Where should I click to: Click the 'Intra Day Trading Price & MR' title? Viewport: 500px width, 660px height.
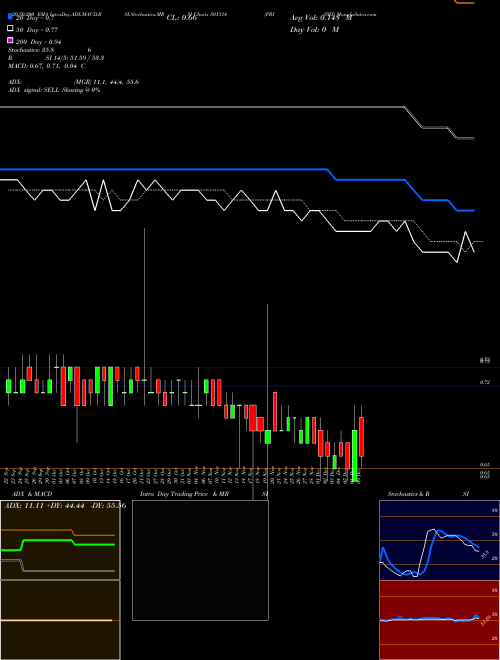coord(184,493)
